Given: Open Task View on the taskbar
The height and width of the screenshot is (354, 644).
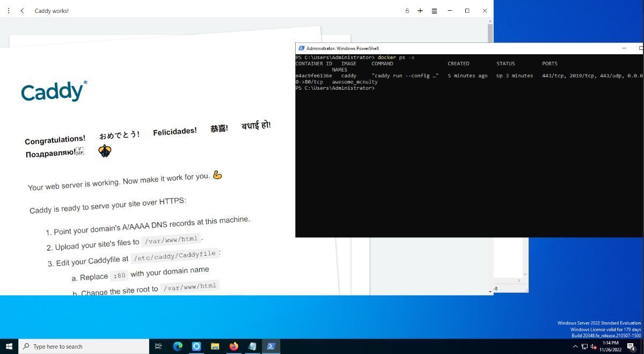Looking at the screenshot, I should pos(158,346).
